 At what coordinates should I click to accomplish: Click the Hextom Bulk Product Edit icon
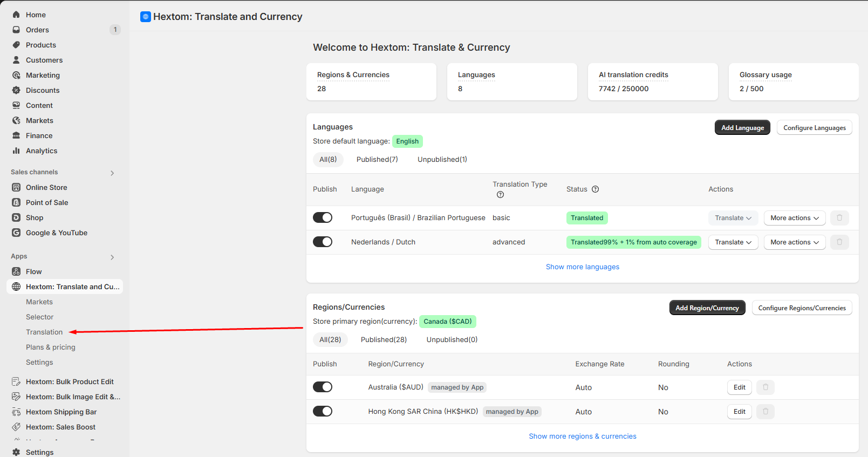pos(16,381)
